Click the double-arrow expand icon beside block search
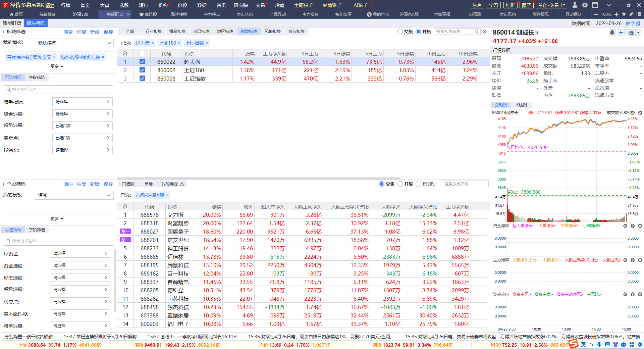Screen dimensions: 644x349 [485, 32]
